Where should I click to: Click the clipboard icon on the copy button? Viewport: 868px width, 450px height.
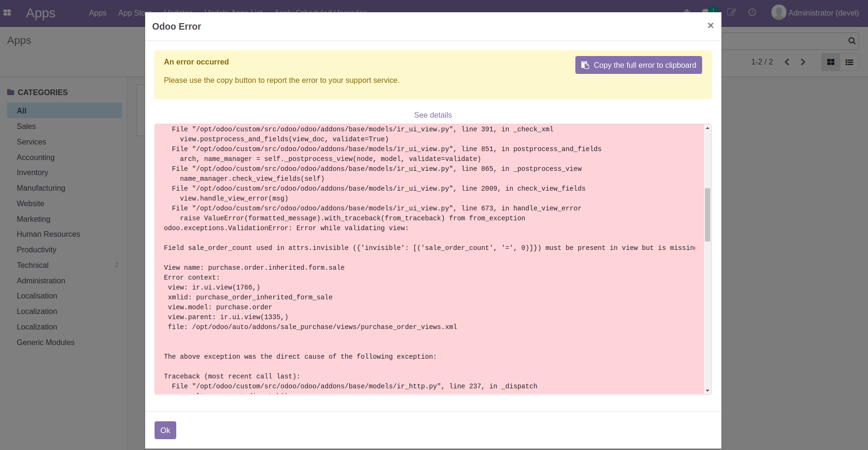click(586, 65)
